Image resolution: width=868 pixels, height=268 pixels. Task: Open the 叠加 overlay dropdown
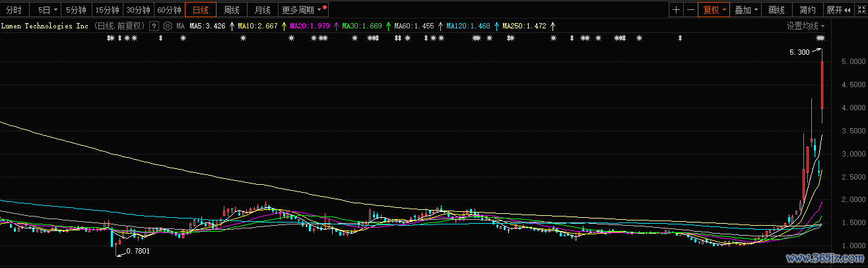click(747, 10)
